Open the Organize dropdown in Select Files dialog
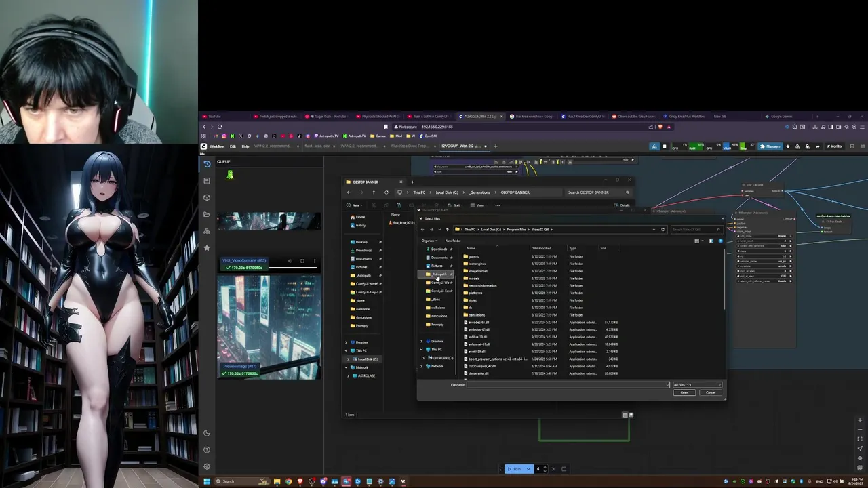This screenshot has width=868, height=488. coord(429,241)
